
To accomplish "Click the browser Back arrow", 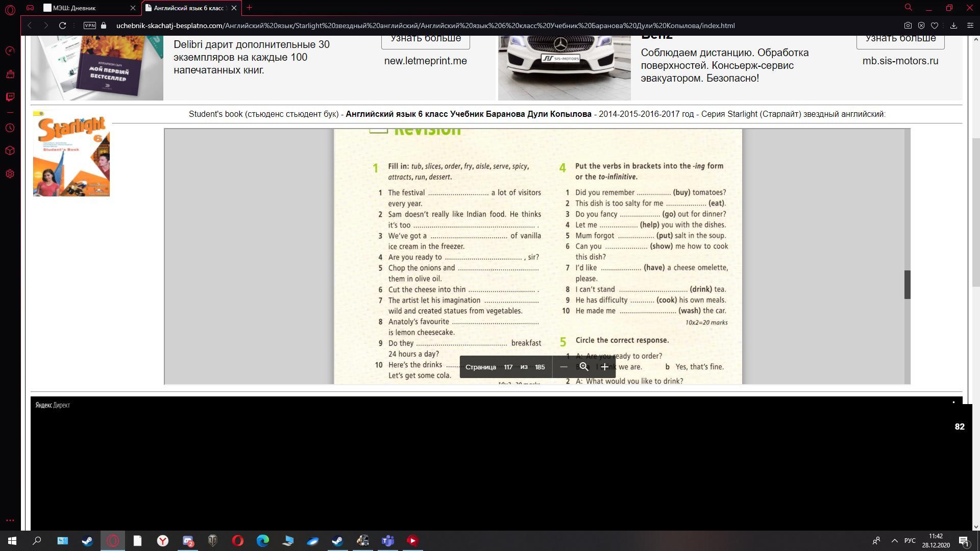I will [30, 26].
